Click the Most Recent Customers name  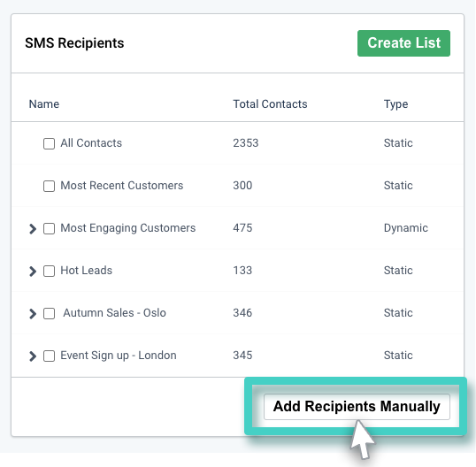coord(122,186)
